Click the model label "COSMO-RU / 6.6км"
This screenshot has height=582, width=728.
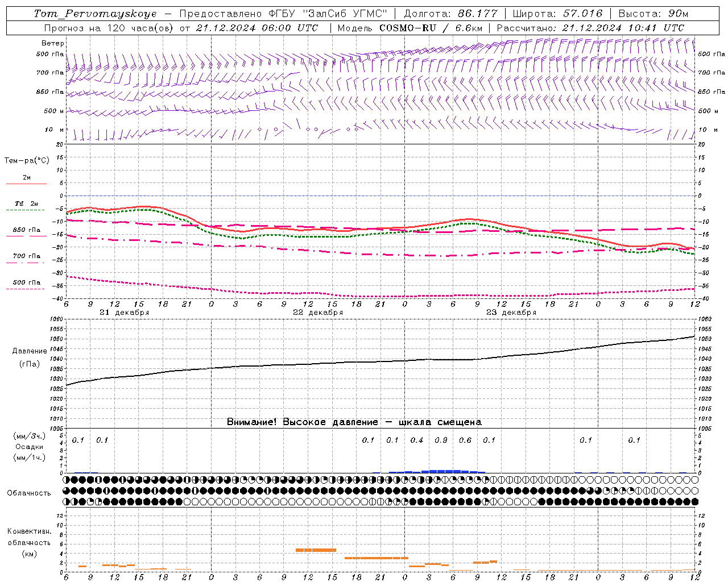click(x=431, y=28)
